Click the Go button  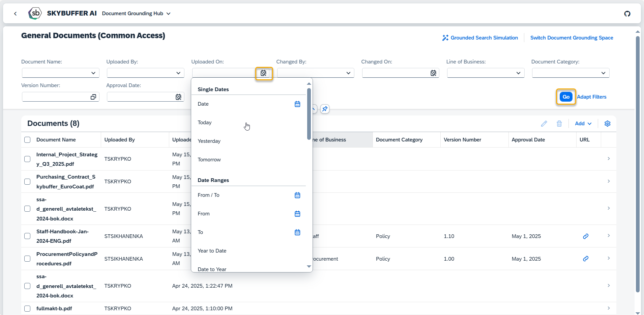pos(566,97)
